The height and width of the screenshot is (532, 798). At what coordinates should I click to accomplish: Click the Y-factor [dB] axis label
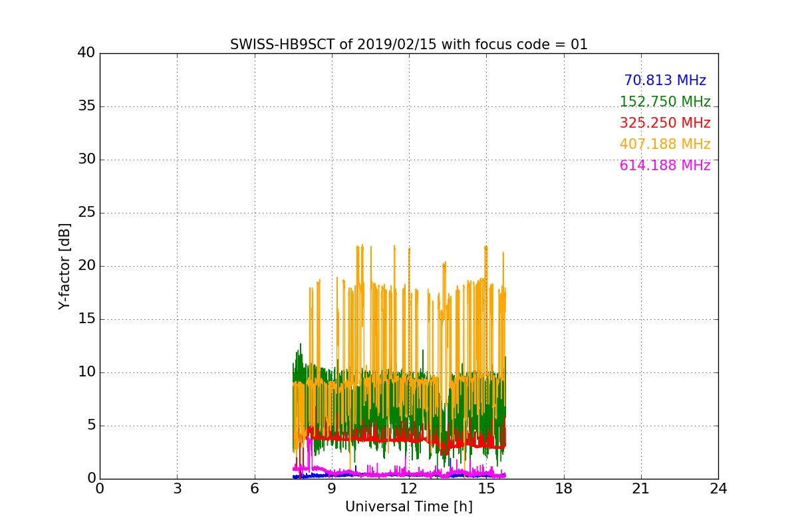coord(65,266)
